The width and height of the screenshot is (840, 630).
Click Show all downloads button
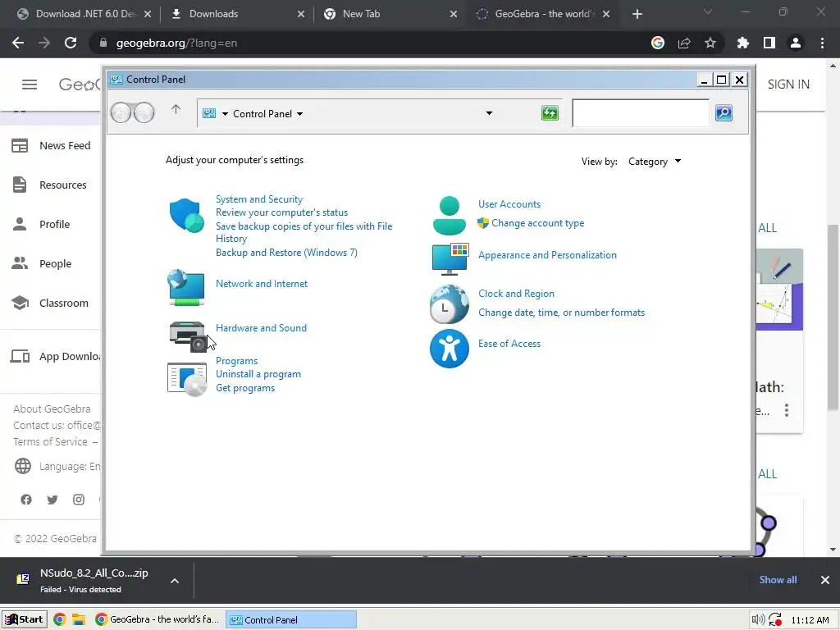[778, 580]
